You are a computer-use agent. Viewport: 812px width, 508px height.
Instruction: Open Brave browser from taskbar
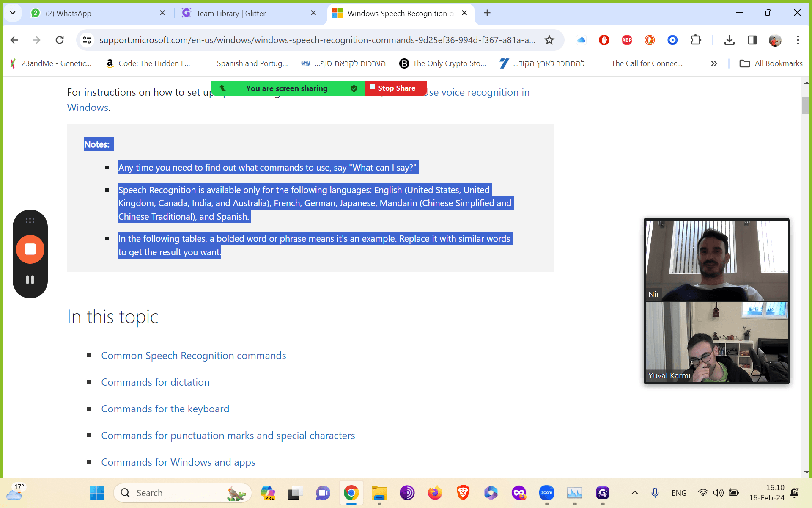pos(463,493)
